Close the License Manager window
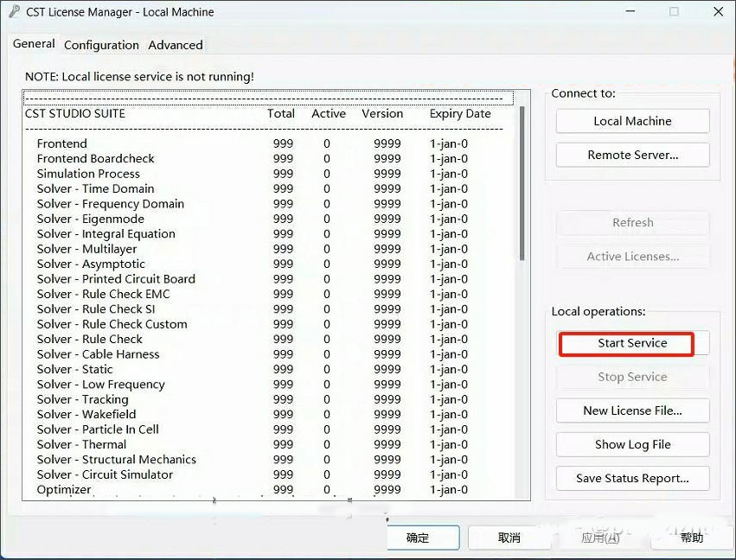This screenshot has height=560, width=736. pyautogui.click(x=718, y=12)
